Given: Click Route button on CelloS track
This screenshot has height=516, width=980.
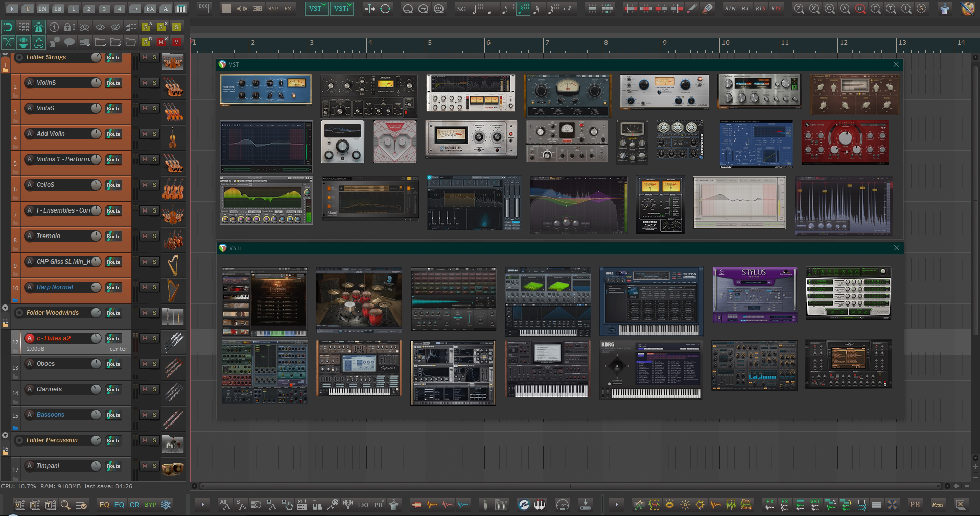Looking at the screenshot, I should point(113,185).
